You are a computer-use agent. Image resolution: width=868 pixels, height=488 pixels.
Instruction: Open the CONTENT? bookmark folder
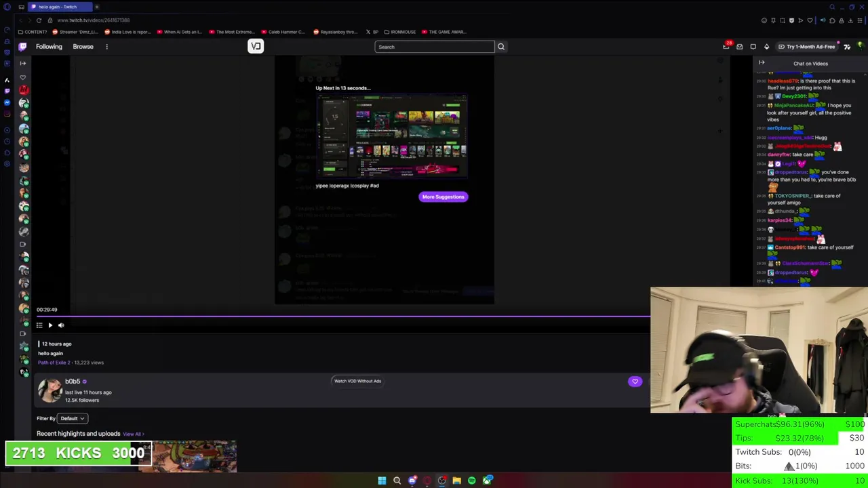click(x=33, y=32)
